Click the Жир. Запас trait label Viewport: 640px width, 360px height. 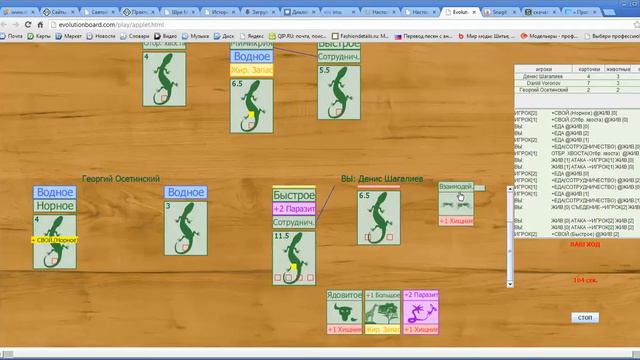point(251,70)
